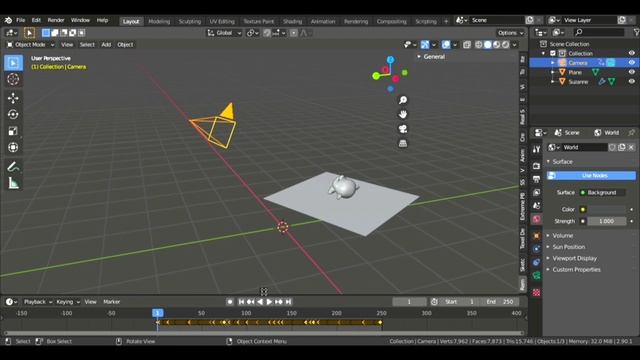Click the End frame field
Image resolution: width=640 pixels, height=360 pixels.
tap(500, 302)
